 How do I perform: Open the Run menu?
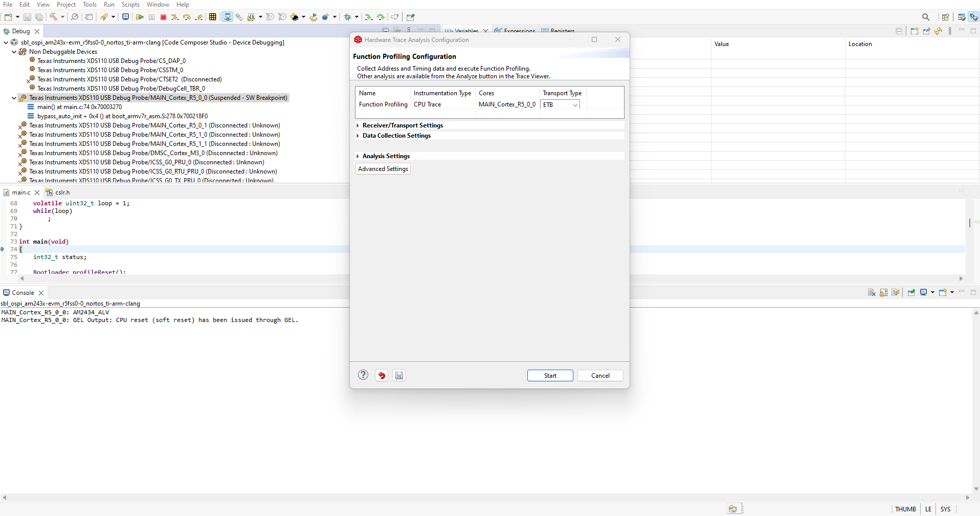(x=109, y=5)
